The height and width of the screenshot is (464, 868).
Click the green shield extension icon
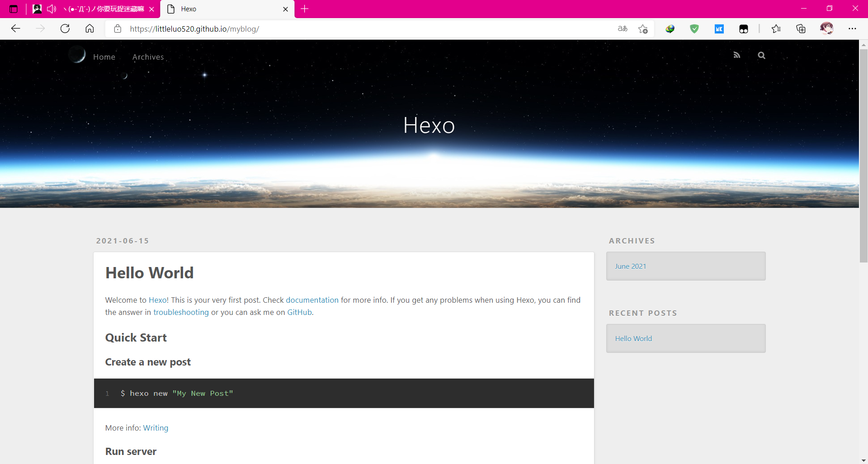pos(694,29)
